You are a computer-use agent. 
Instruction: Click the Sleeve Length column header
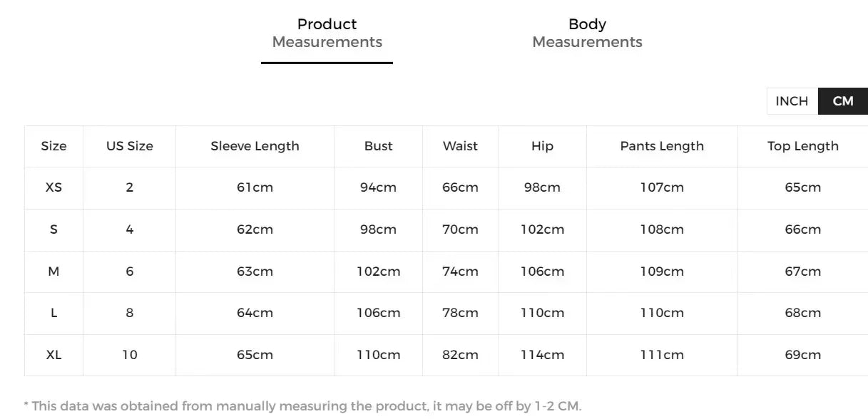point(255,146)
